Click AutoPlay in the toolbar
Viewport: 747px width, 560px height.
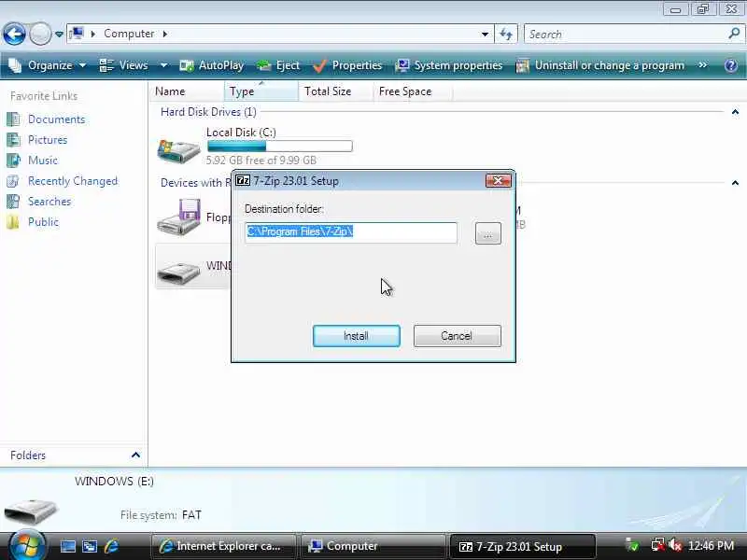pos(212,65)
